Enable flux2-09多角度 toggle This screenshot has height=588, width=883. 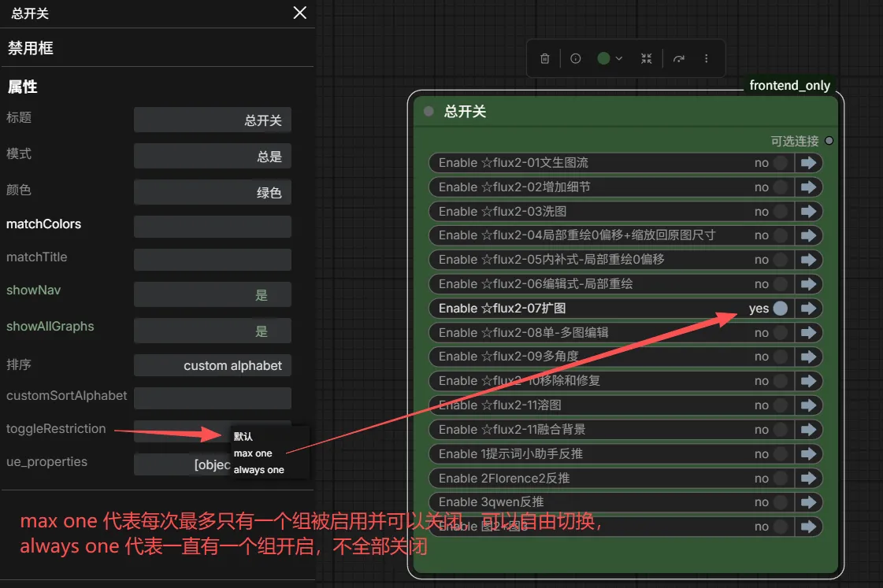pos(780,357)
